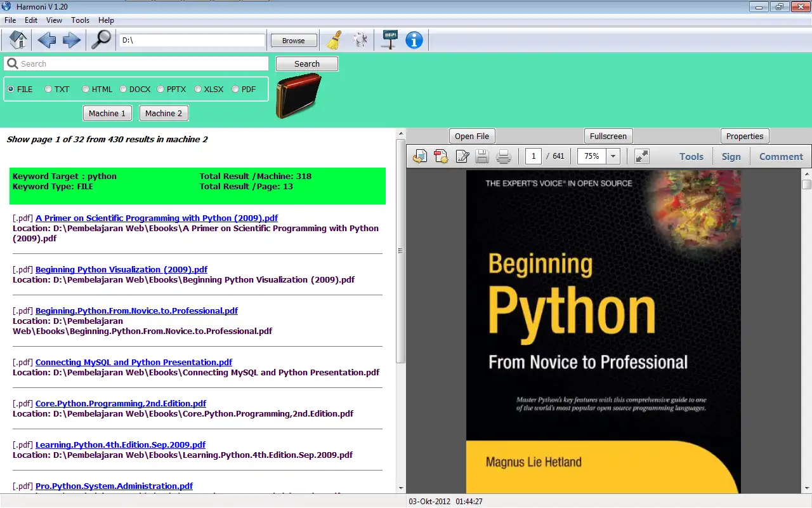Open A Primer on Scientific Programming link
The image size is (812, 508).
pos(157,218)
